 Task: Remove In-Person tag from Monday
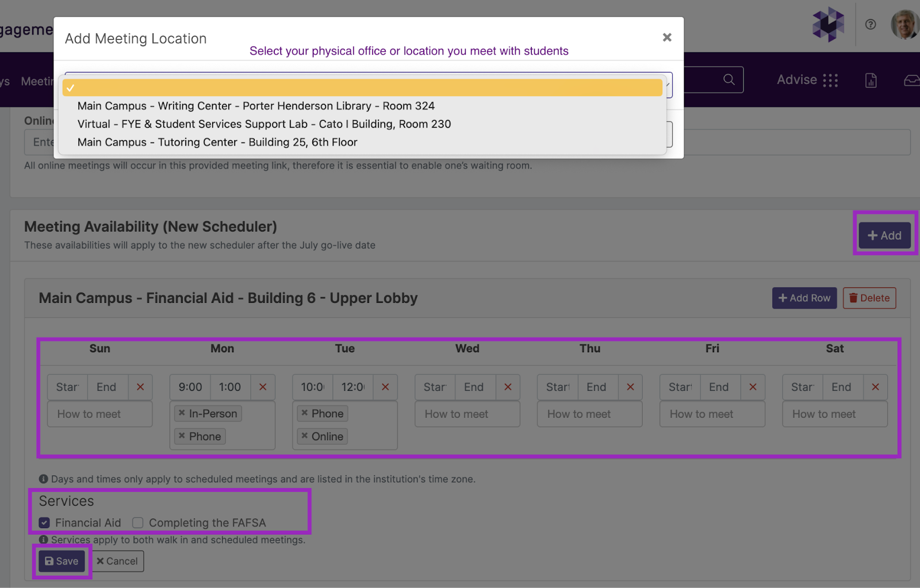pos(182,413)
